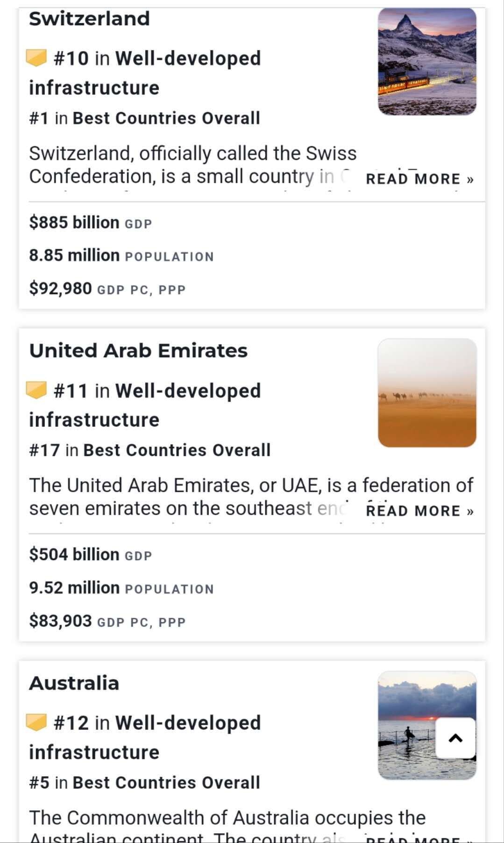Expand Switzerland description with READ MORE
The image size is (504, 843).
(419, 179)
